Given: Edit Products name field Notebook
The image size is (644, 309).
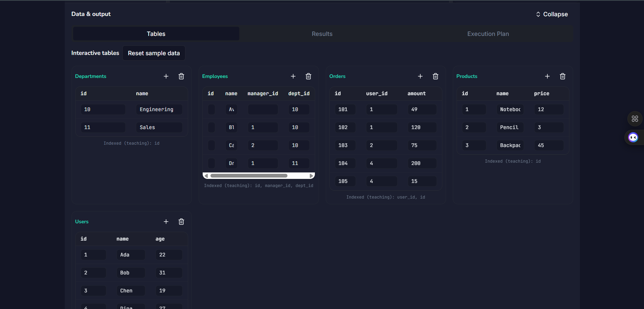Looking at the screenshot, I should (510, 109).
